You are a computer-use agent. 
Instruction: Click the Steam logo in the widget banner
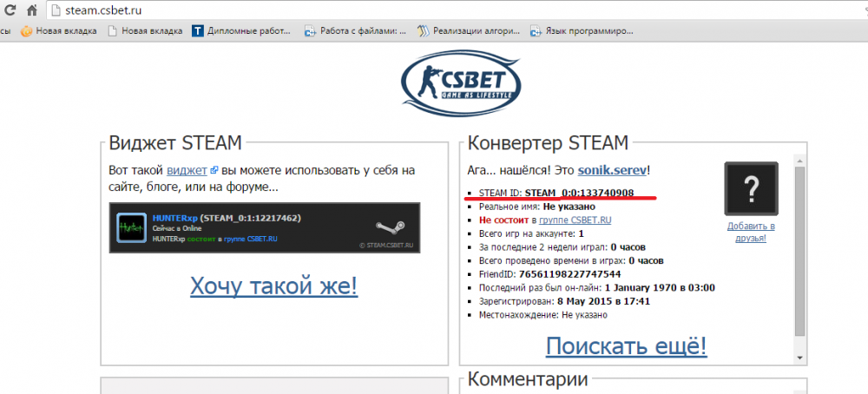[389, 227]
